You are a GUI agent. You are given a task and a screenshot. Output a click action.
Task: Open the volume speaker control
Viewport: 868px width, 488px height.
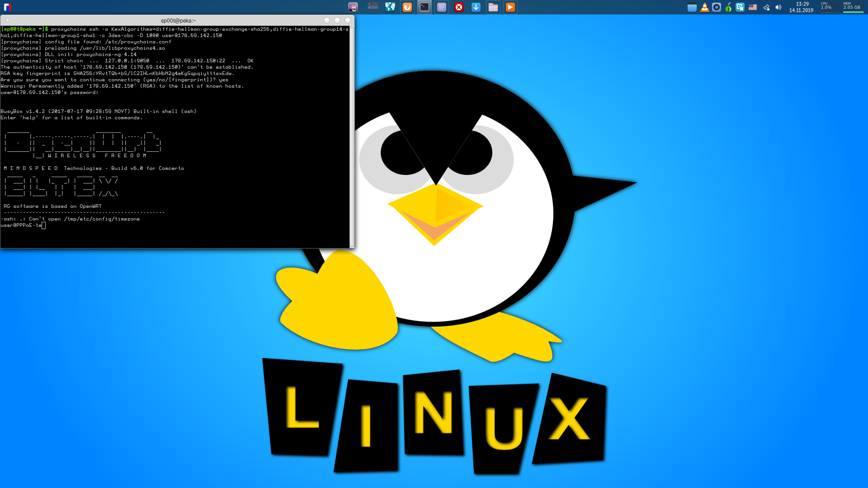(778, 7)
